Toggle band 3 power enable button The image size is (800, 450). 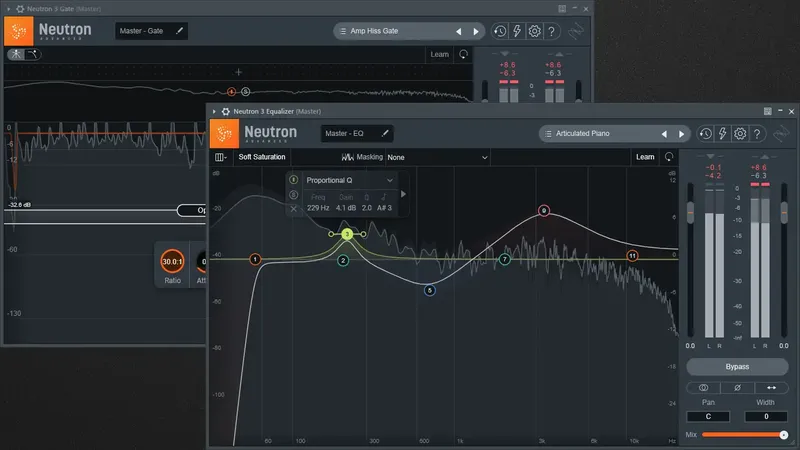(293, 180)
